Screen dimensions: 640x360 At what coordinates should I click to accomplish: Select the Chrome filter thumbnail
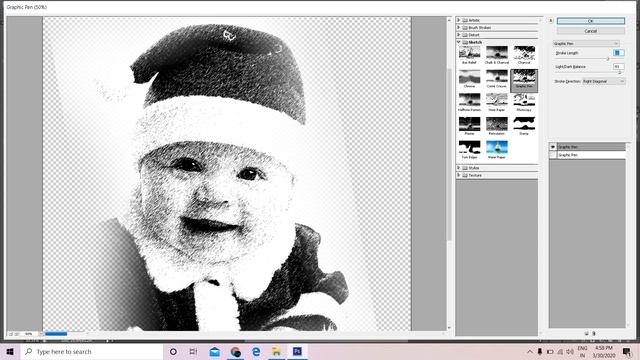[x=469, y=78]
